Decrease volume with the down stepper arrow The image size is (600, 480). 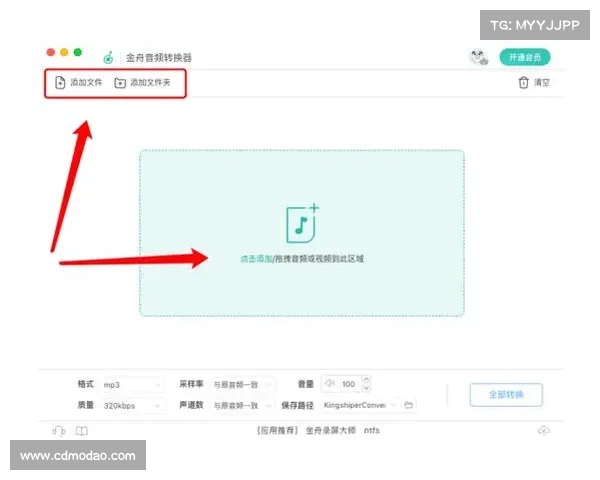point(366,388)
